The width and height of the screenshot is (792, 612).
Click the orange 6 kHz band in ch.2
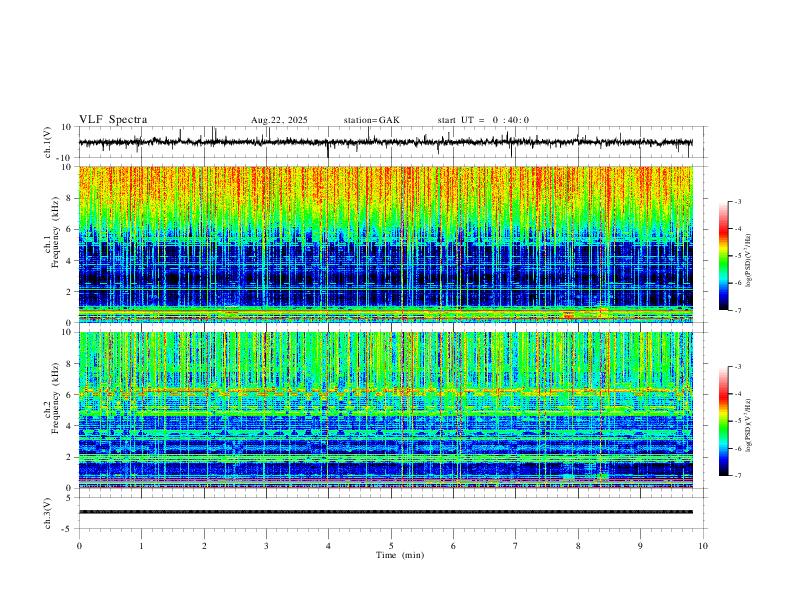pos(386,391)
